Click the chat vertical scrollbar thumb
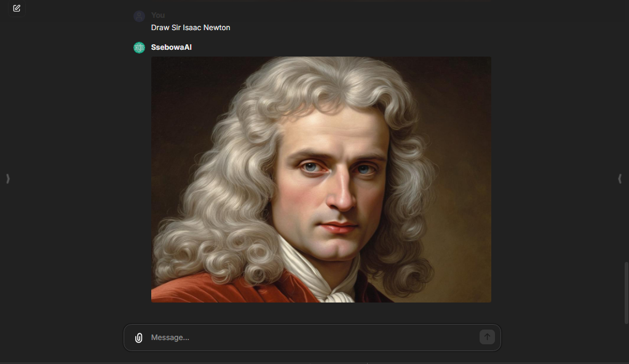 coord(626,293)
